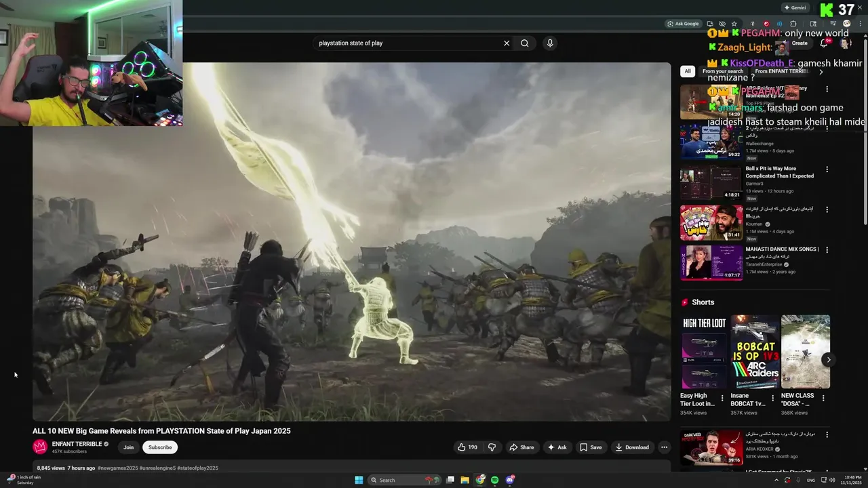Click install app icon in address bar

[710, 24]
